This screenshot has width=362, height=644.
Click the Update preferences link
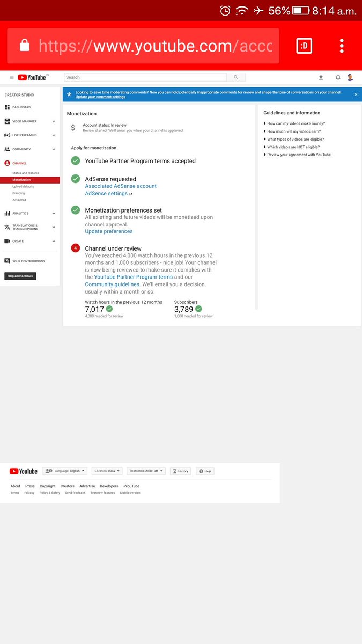point(109,231)
